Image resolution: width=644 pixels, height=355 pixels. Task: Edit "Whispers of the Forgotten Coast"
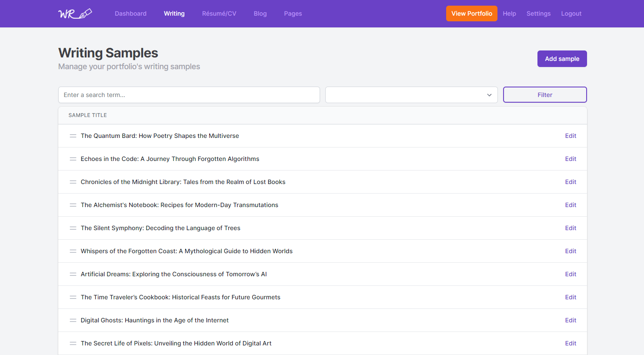(x=571, y=251)
